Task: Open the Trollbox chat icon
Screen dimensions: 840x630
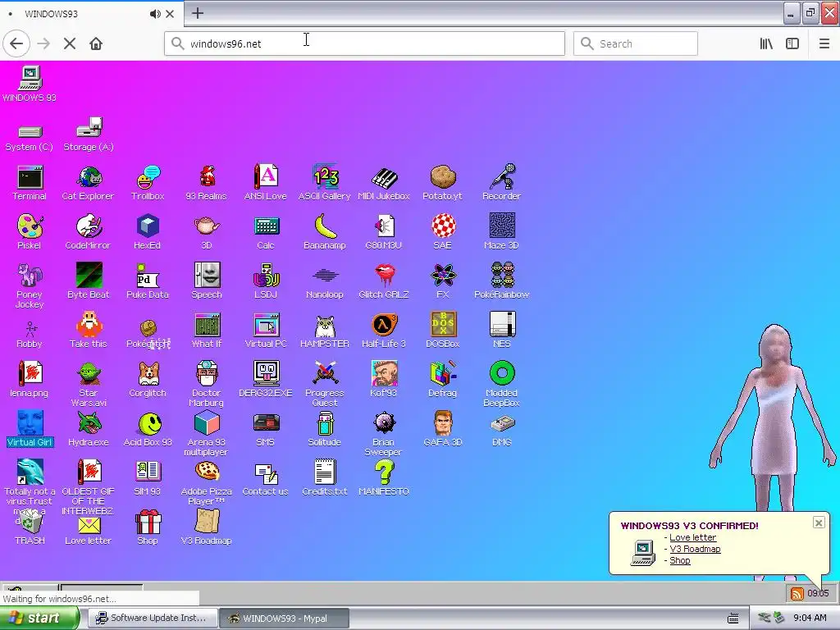Action: (148, 183)
